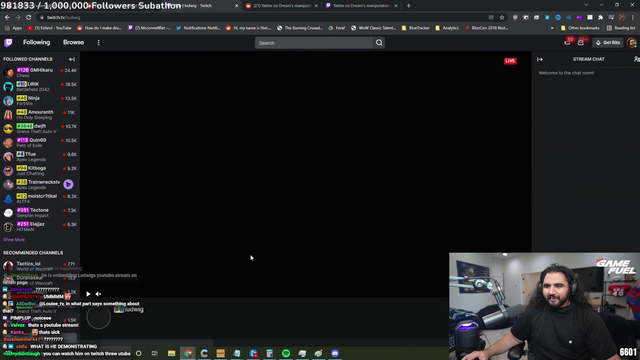Screen dimensions: 640x360
Task: Open the Browse page
Action: point(73,42)
